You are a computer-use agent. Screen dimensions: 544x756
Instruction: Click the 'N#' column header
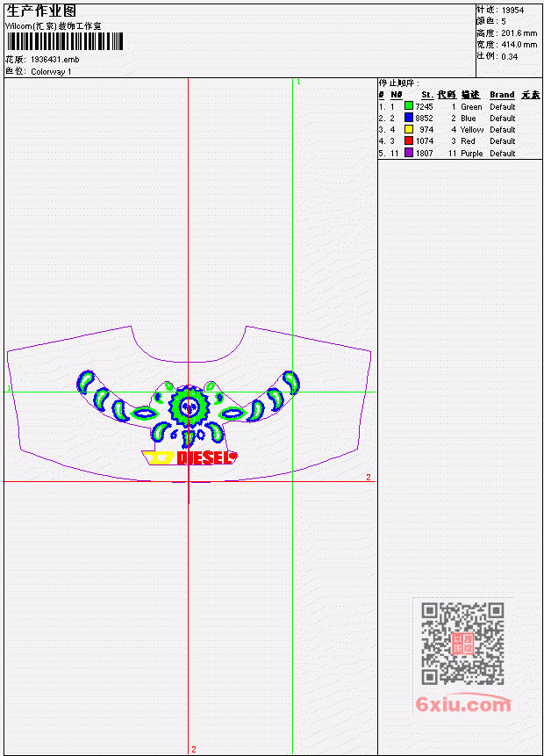pyautogui.click(x=396, y=95)
